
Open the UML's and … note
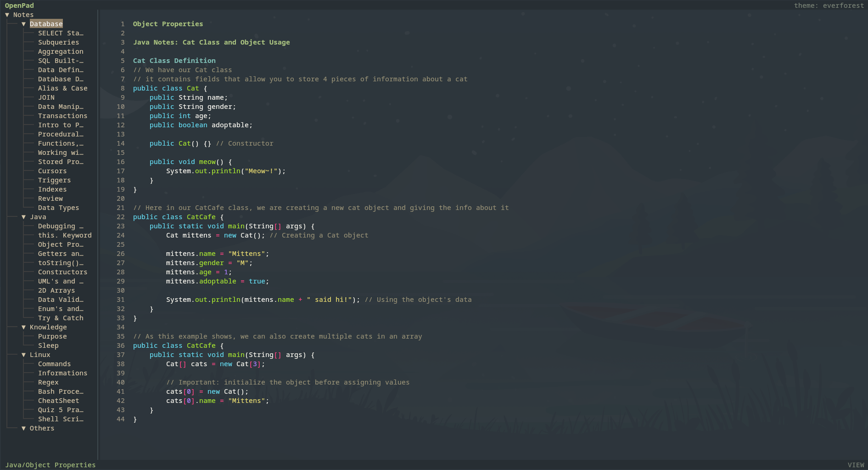(61, 281)
